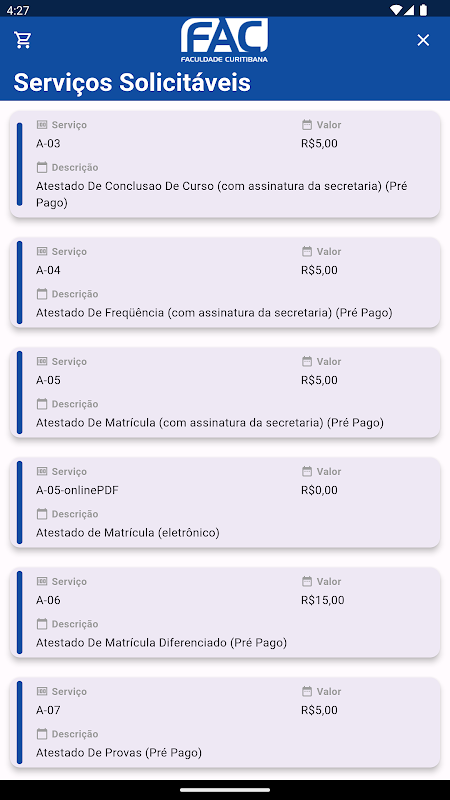Choose the A-05 Atestado De Matrícula card
The width and height of the screenshot is (450, 800).
click(x=225, y=392)
